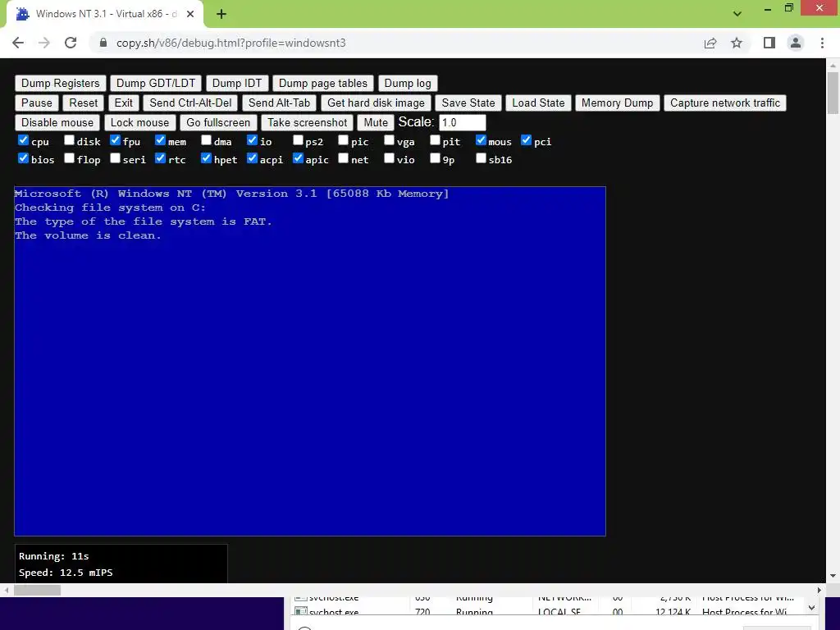The height and width of the screenshot is (630, 840).
Task: Enable the vio log checkbox
Action: [390, 158]
